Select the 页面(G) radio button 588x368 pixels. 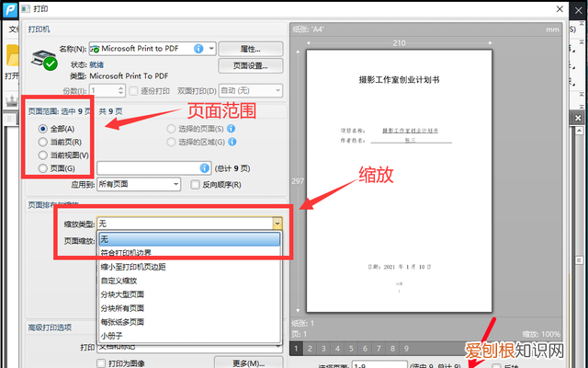43,168
